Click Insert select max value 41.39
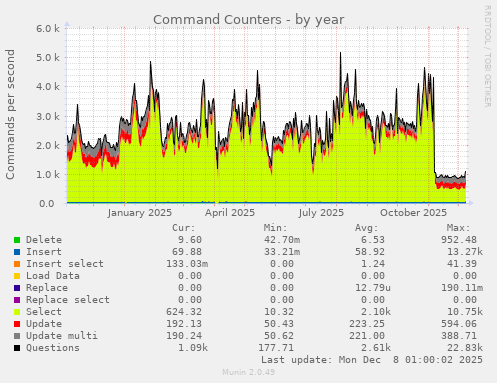Image resolution: width=497 pixels, height=383 pixels. 462,264
